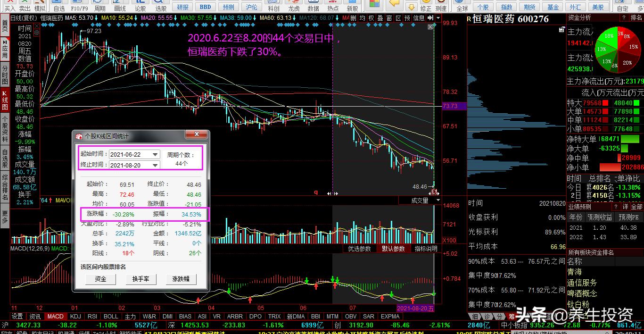Expand the chart header arrow dropdown
The image size is (644, 334).
438,18
